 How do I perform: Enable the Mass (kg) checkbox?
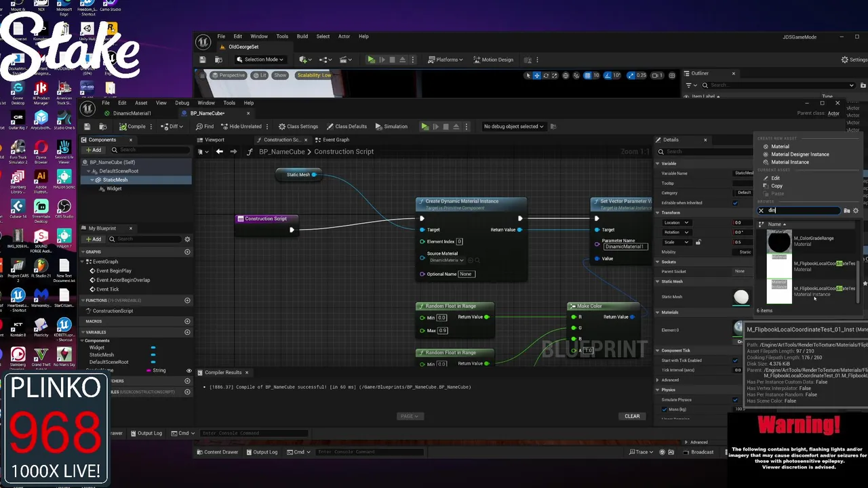pos(665,409)
